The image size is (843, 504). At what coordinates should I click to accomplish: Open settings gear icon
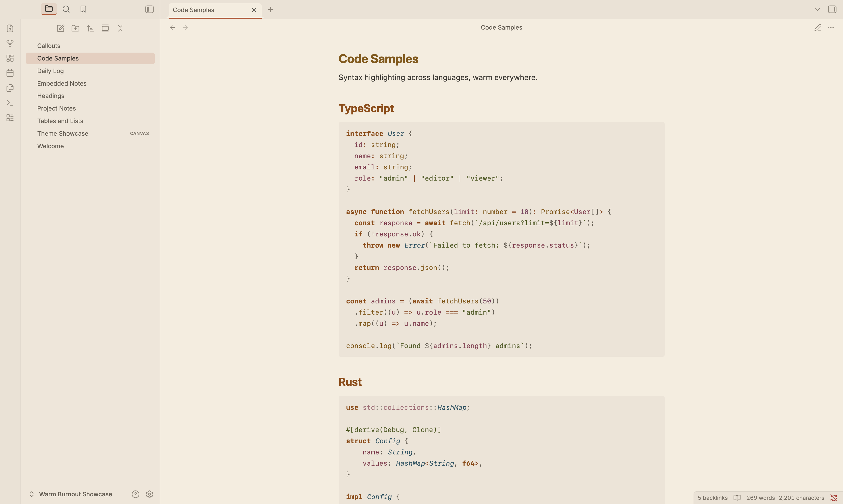(150, 494)
